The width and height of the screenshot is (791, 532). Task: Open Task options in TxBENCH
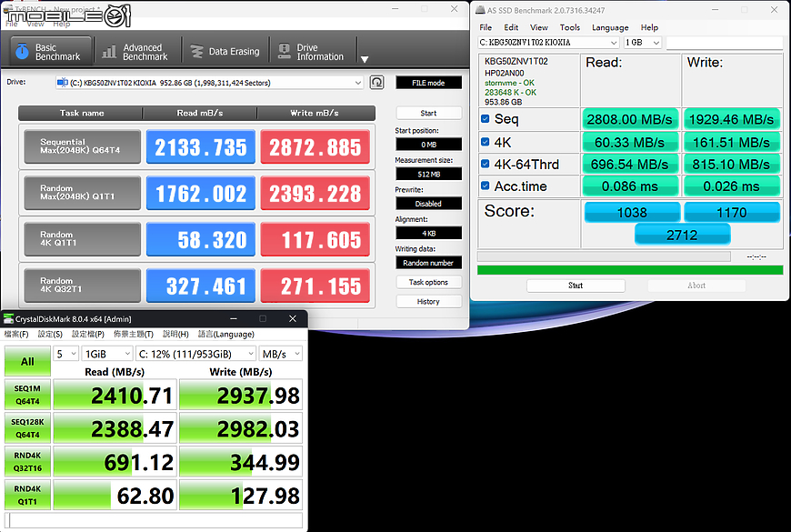tap(428, 282)
